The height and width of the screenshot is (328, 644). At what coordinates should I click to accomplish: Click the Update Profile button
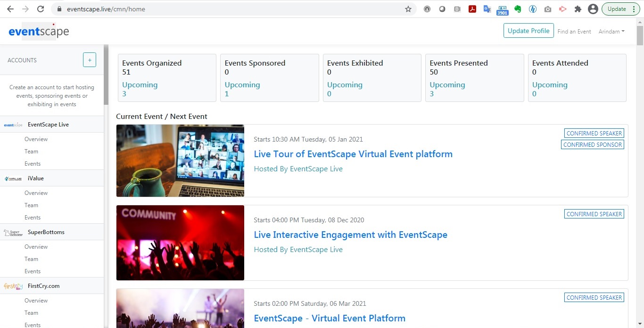click(x=528, y=30)
